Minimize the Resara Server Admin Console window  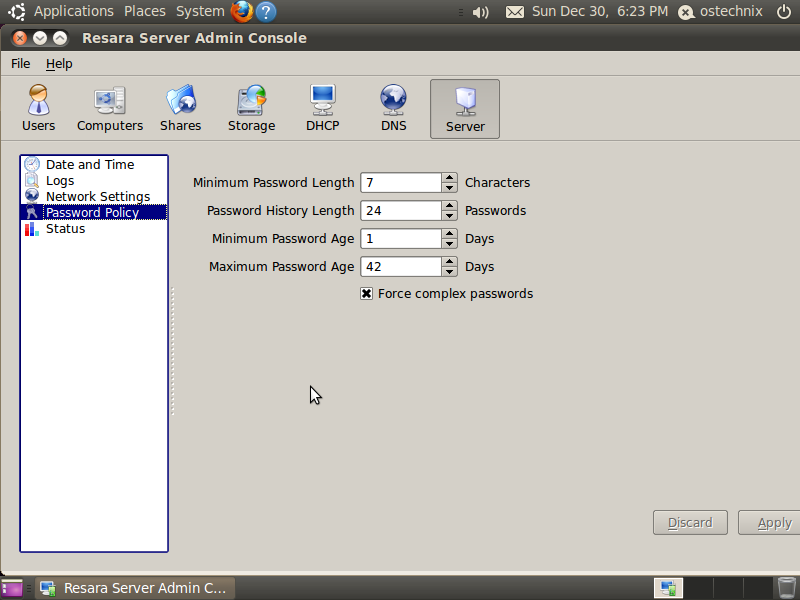pos(40,38)
